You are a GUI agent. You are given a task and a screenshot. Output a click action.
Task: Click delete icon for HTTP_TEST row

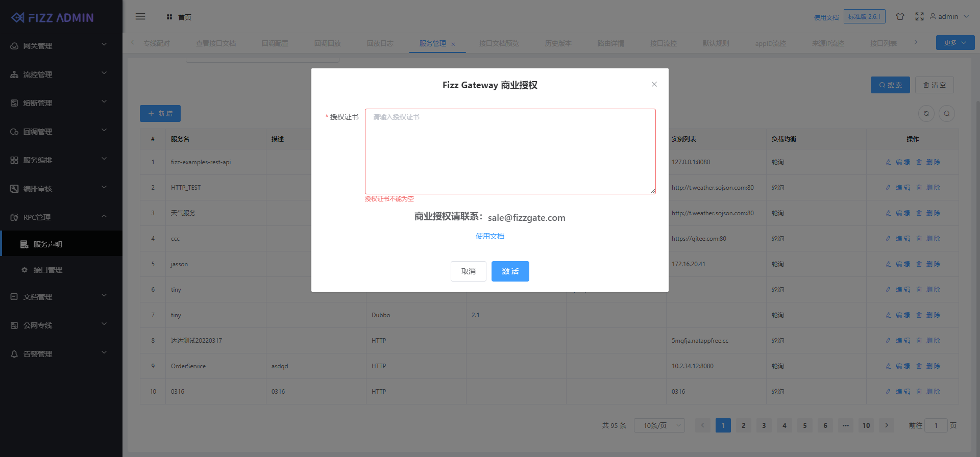(919, 188)
